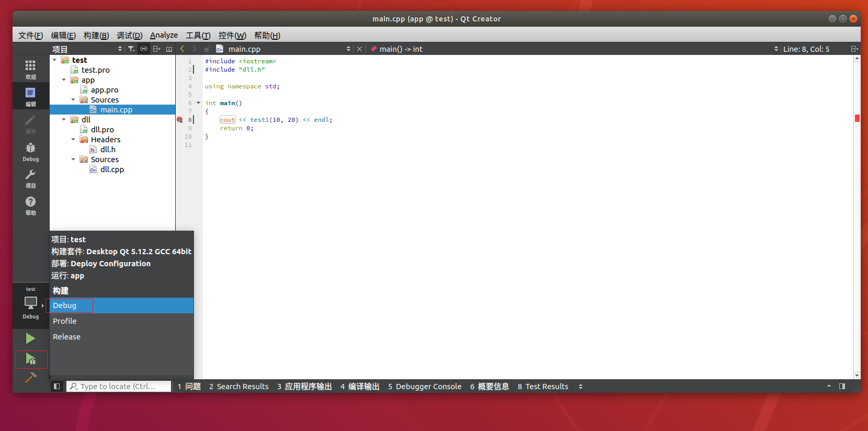This screenshot has width=868, height=431.
Task: Open the Projects (项目) wrench mode
Action: click(31, 178)
